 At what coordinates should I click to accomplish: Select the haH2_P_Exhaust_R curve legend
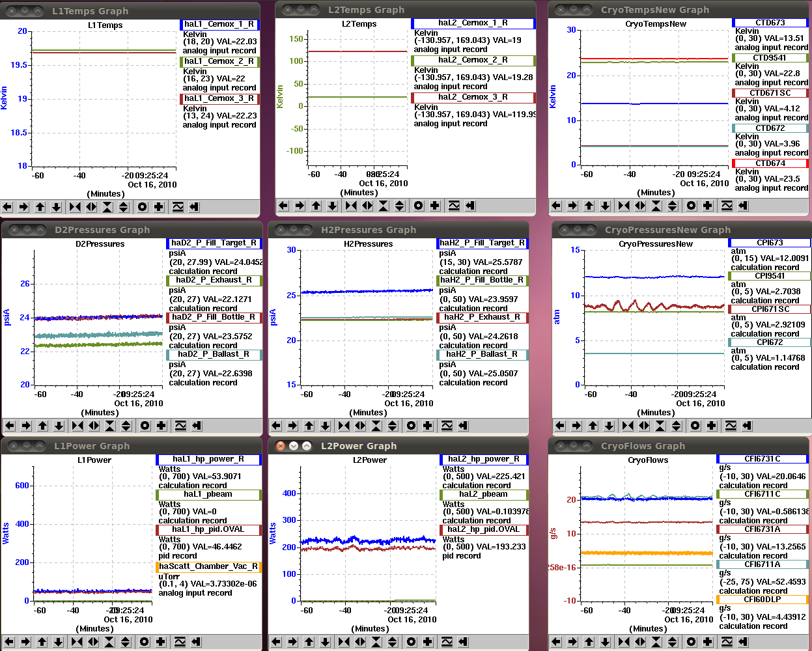[x=483, y=318]
